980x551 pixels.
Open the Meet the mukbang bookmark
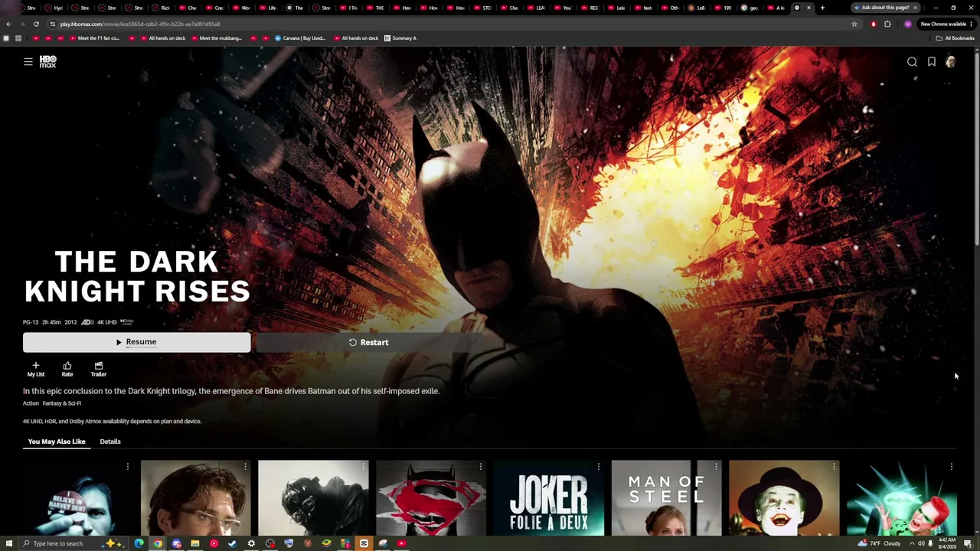(216, 38)
